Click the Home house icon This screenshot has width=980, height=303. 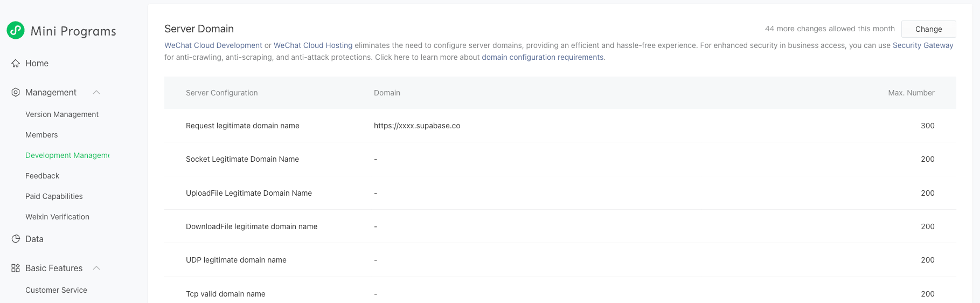click(x=16, y=63)
